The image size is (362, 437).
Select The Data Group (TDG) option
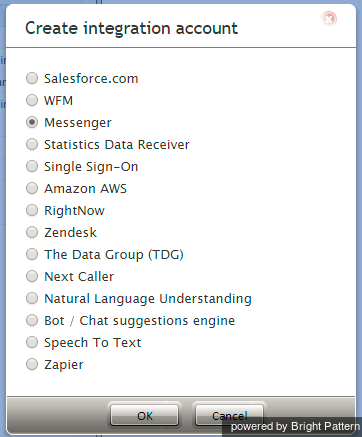coord(32,254)
